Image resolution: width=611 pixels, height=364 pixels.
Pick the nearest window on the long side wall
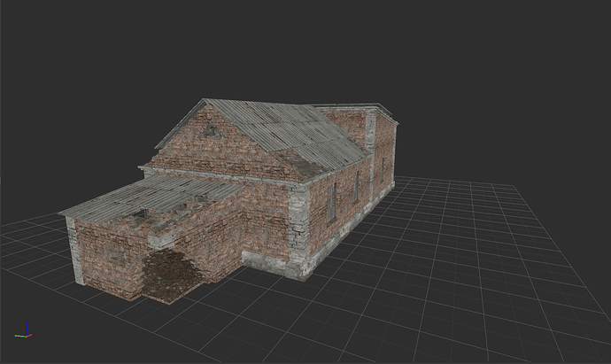tap(331, 204)
